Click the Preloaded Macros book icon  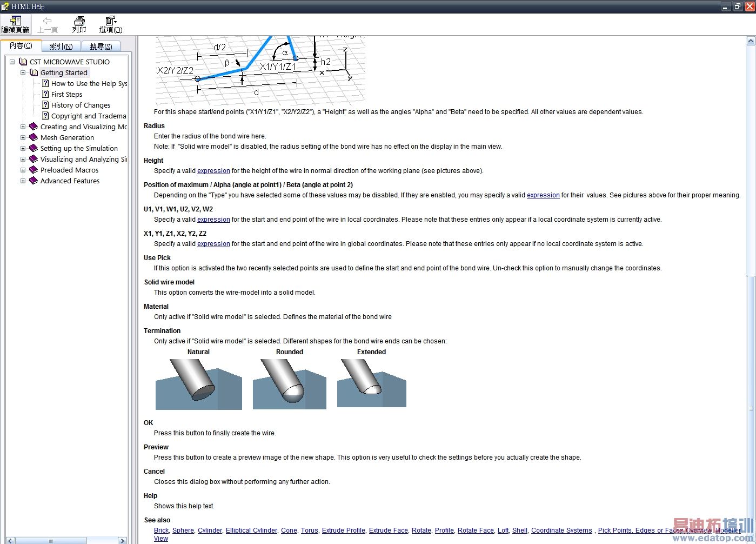click(x=34, y=170)
